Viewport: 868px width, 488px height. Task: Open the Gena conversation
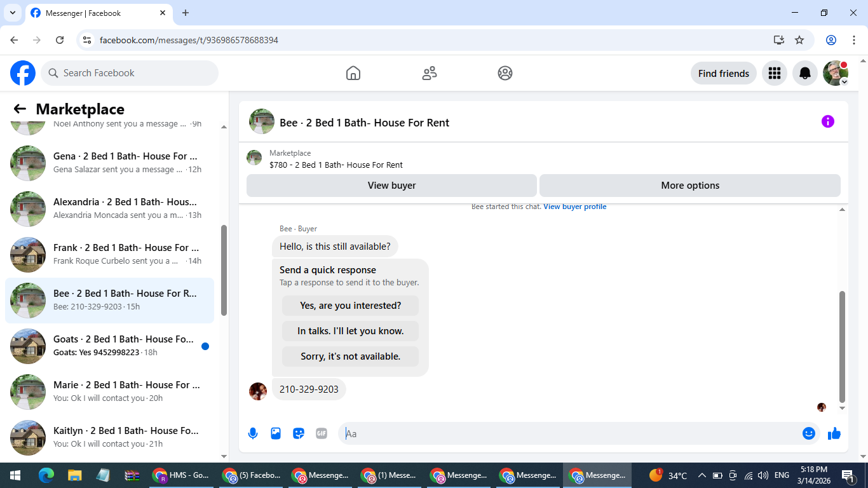click(x=109, y=163)
